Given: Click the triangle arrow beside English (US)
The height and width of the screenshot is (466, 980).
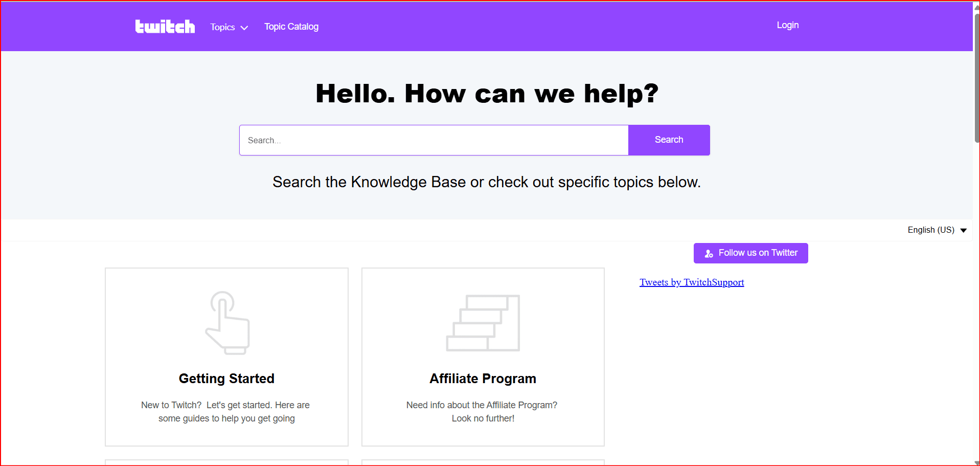Looking at the screenshot, I should click(x=964, y=231).
